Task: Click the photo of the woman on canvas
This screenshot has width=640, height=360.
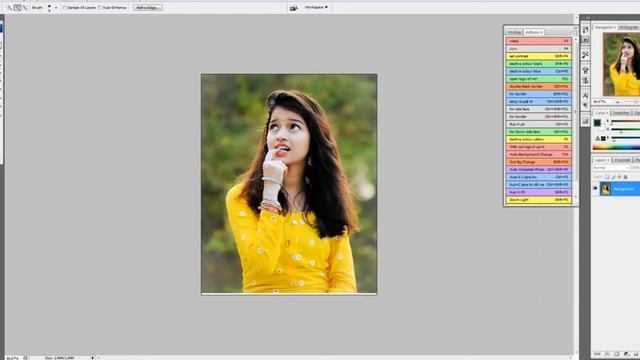Action: pyautogui.click(x=289, y=184)
